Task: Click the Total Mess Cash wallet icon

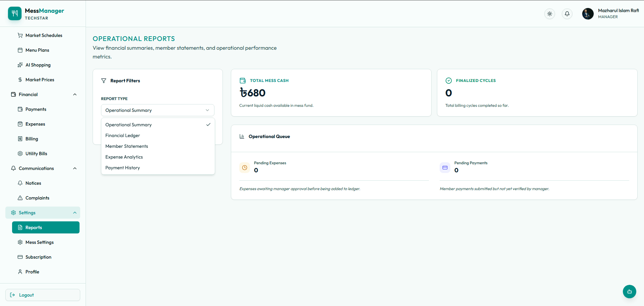Action: [243, 81]
